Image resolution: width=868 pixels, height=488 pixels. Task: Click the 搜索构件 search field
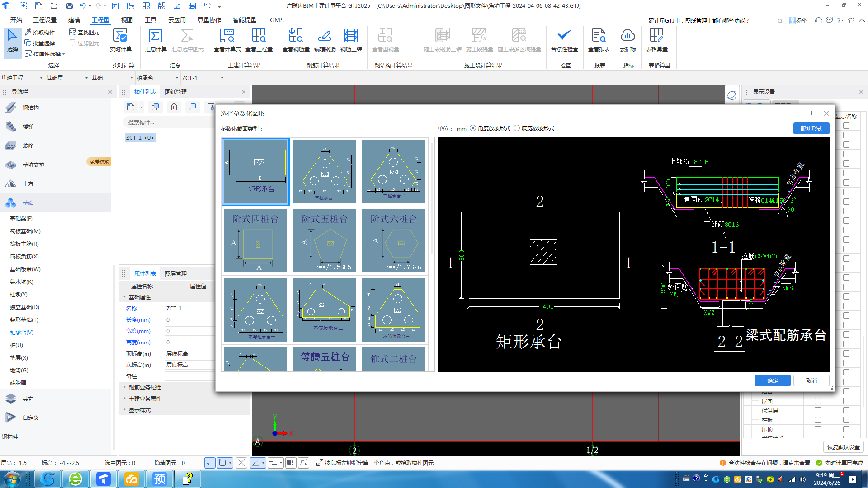tap(168, 122)
